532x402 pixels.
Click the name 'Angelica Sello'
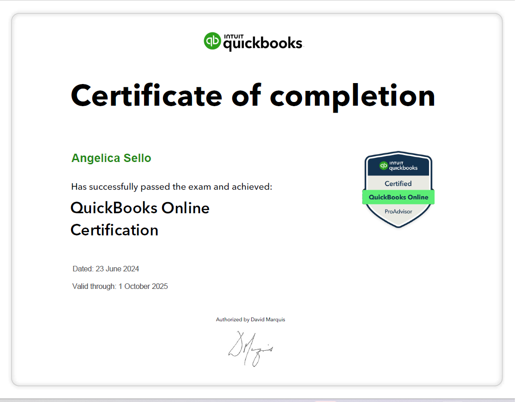pyautogui.click(x=111, y=158)
